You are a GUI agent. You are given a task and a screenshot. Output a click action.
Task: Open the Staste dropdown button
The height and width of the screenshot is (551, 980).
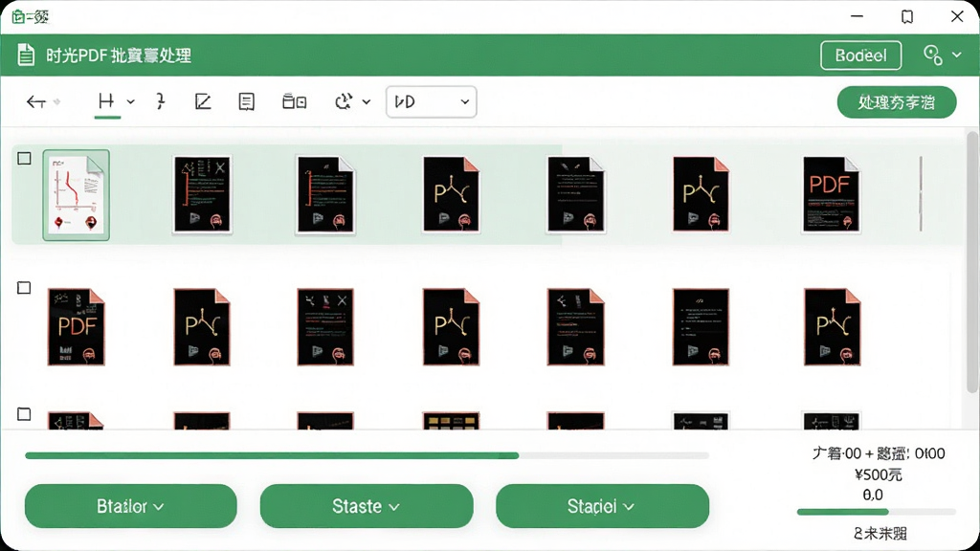367,506
